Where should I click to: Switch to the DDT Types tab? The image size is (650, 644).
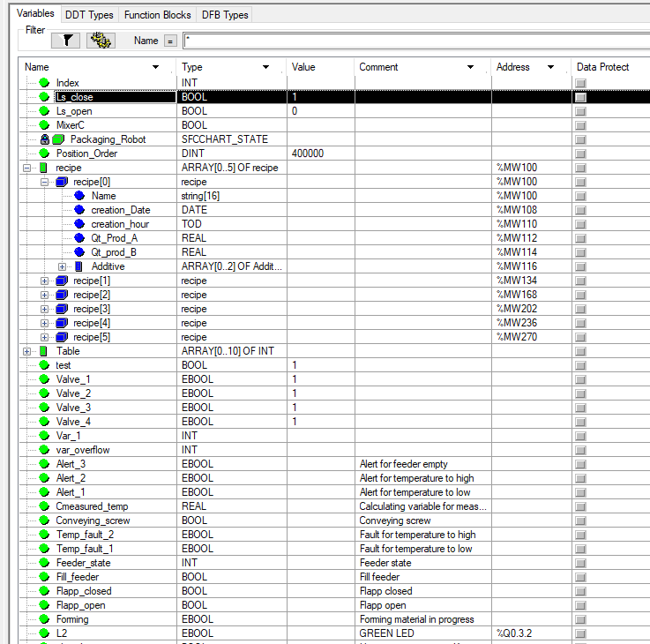(x=89, y=15)
